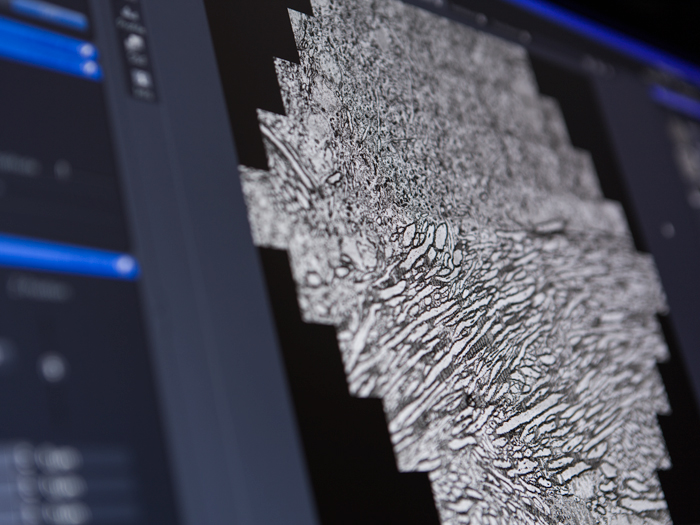Click the small icon beside the left panel text
The image size is (700, 525).
(62, 170)
